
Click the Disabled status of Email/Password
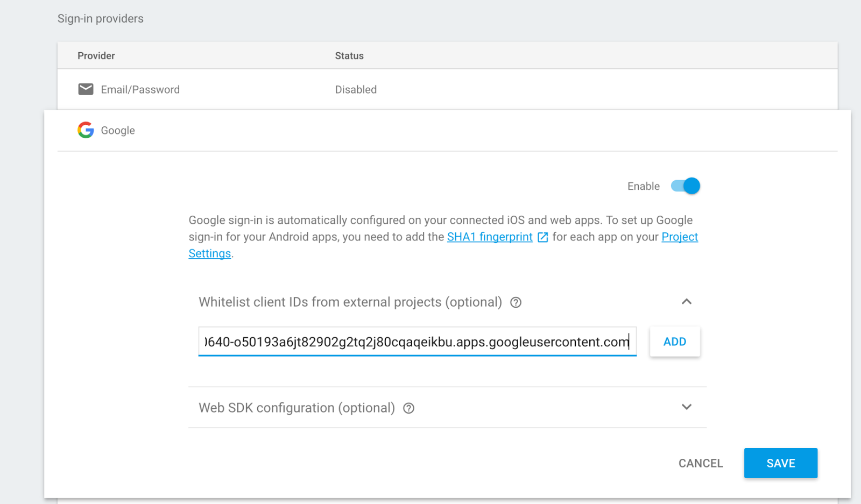tap(356, 90)
